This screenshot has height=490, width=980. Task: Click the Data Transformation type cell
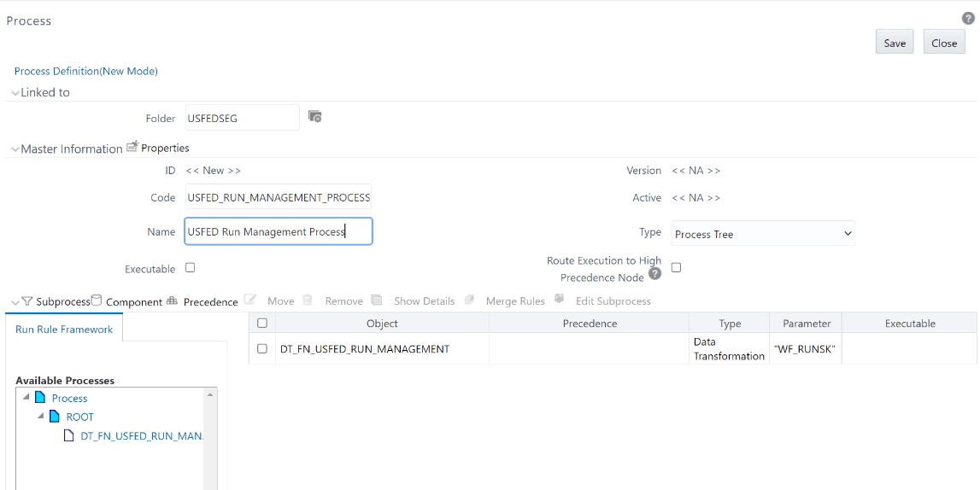point(730,349)
